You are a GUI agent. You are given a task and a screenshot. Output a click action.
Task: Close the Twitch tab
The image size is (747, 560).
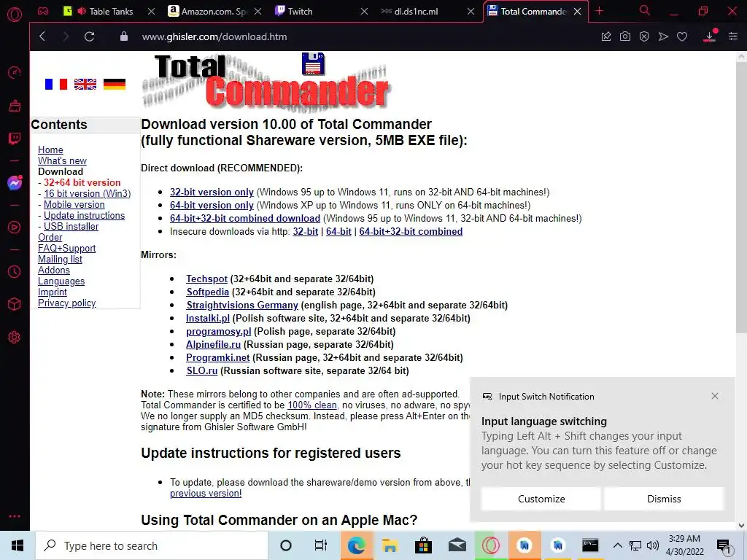364,11
